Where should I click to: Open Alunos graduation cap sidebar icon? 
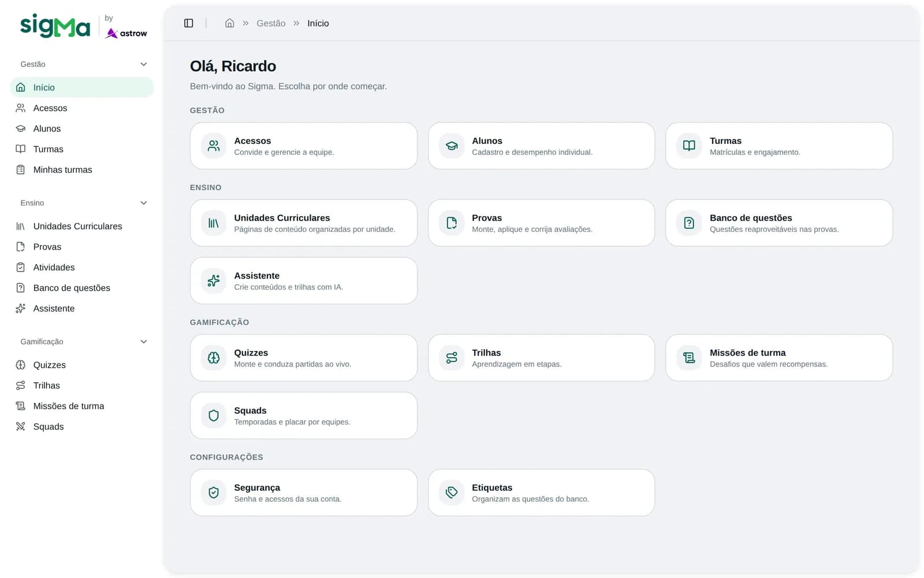click(21, 128)
